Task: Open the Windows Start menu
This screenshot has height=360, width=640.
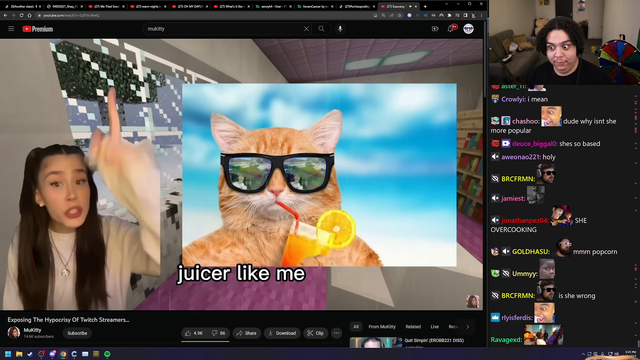Action: click(x=8, y=354)
